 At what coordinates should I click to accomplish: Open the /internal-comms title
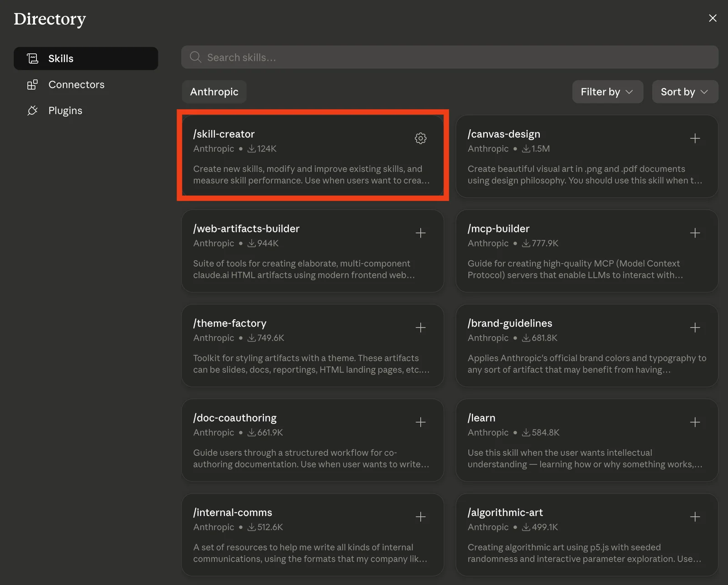(233, 513)
